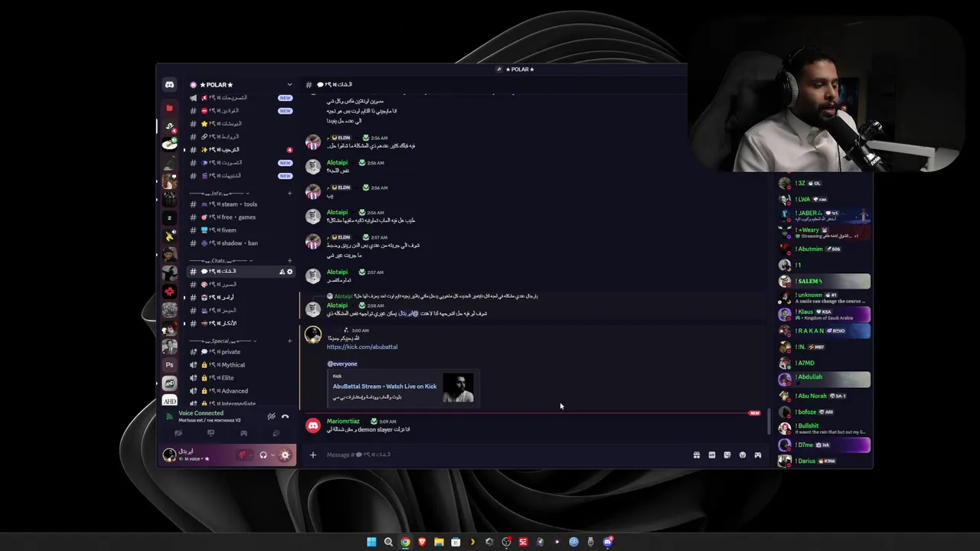Open Windows Start menu
Image resolution: width=980 pixels, height=551 pixels.
pyautogui.click(x=371, y=542)
